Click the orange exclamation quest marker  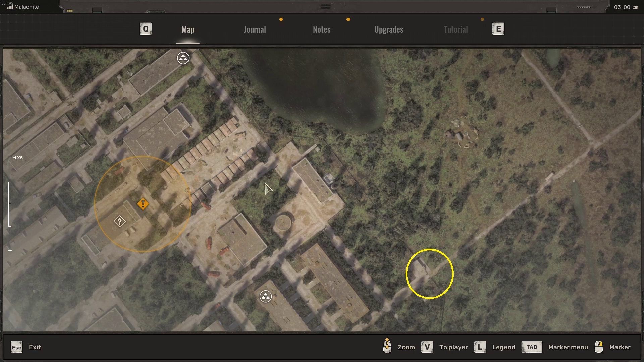(x=143, y=204)
